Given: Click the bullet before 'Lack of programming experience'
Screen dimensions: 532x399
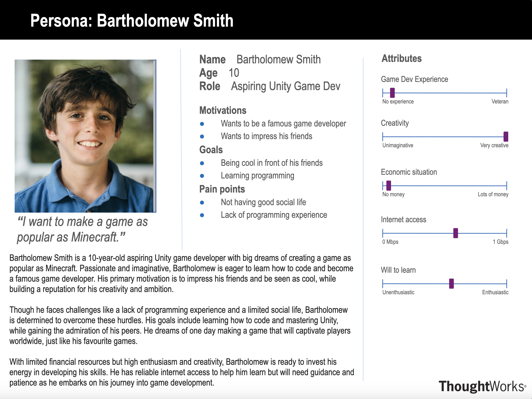Looking at the screenshot, I should [202, 215].
